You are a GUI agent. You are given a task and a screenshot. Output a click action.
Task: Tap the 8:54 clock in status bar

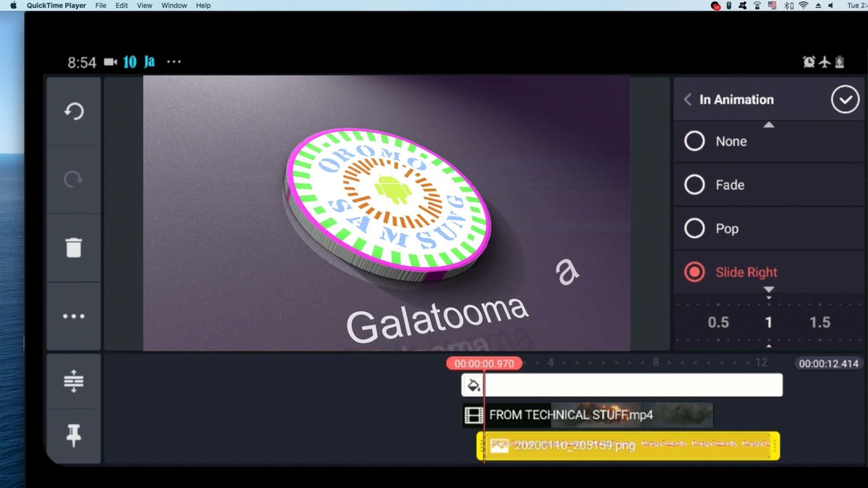click(x=82, y=62)
